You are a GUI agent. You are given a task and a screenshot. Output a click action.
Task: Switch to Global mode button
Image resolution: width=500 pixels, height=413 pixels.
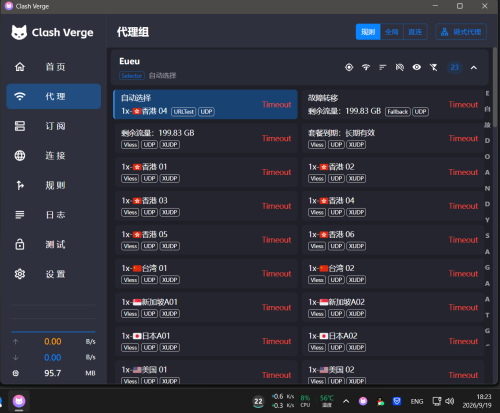click(392, 32)
